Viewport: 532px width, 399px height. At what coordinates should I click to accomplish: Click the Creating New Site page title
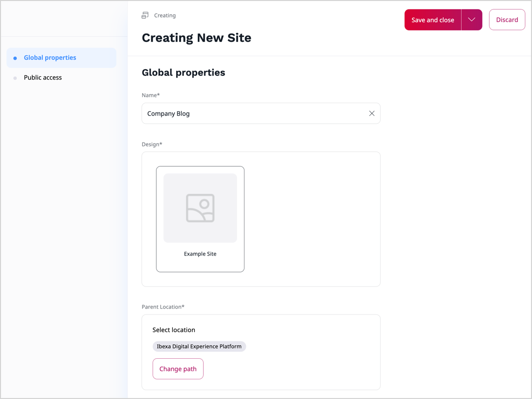(196, 38)
